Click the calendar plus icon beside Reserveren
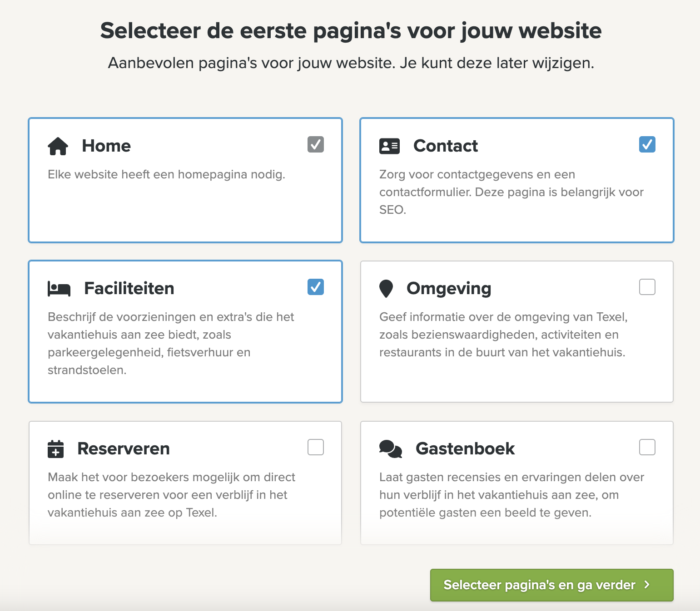The width and height of the screenshot is (700, 611). [x=56, y=449]
